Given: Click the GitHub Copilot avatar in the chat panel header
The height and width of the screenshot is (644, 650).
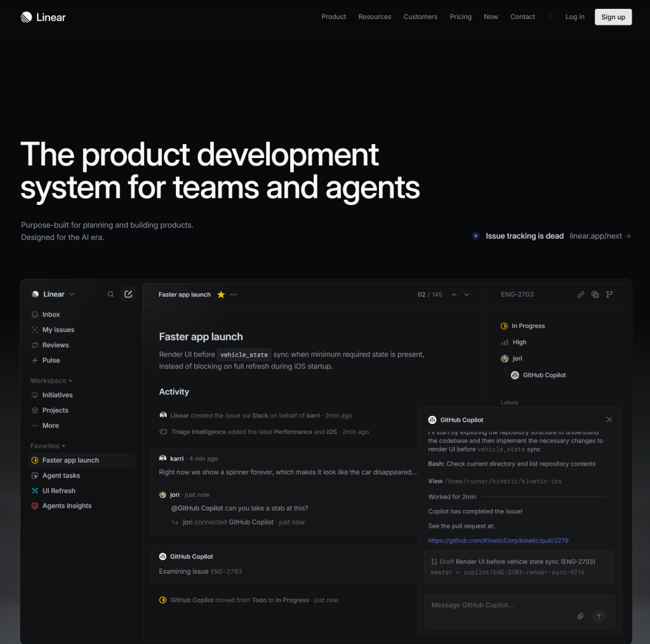Looking at the screenshot, I should [x=432, y=420].
